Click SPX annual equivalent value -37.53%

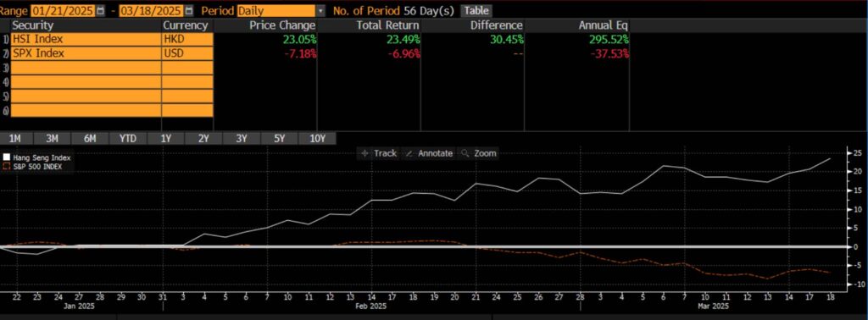click(609, 53)
